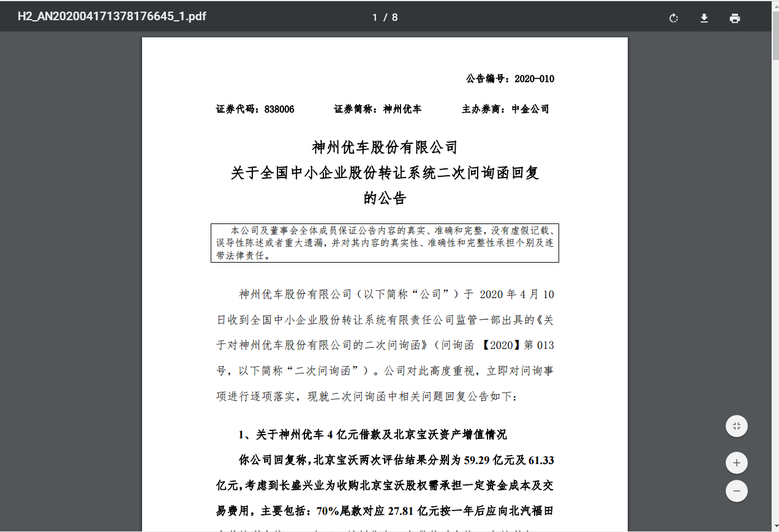Screen dimensions: 779x532
Task: Click the disclaimer line 带法律责任
Action: point(243,255)
